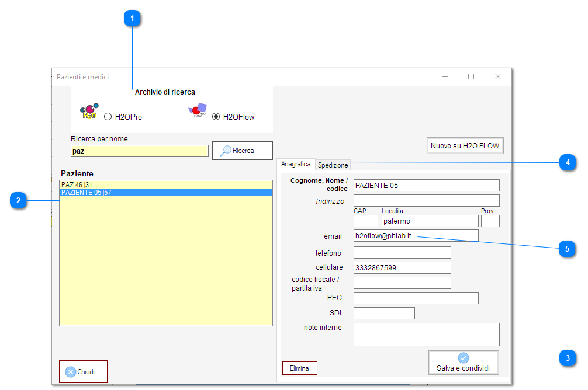Click the PEC input field
588x390 pixels.
[416, 298]
